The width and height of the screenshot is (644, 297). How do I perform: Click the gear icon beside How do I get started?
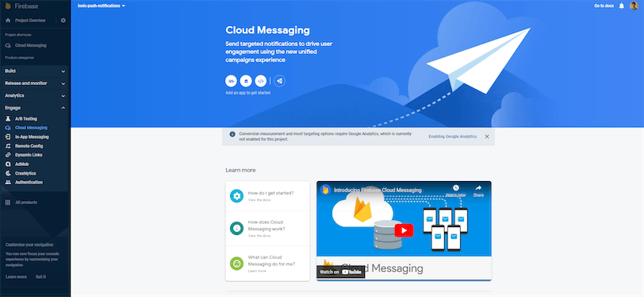[236, 196]
